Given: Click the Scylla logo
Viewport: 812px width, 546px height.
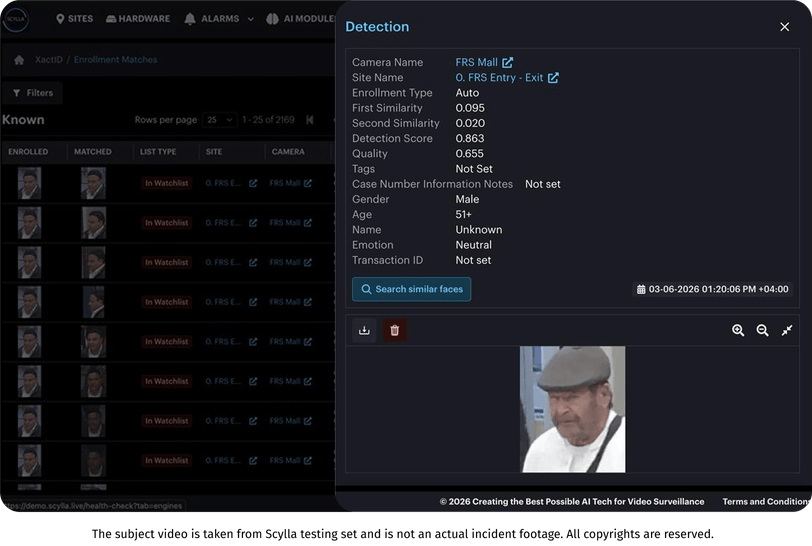Looking at the screenshot, I should click(x=16, y=19).
